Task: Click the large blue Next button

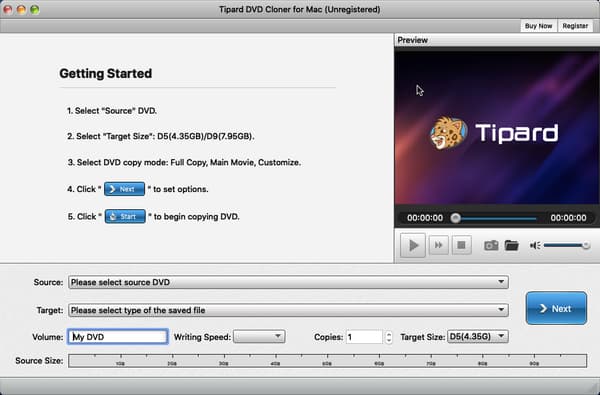Action: (556, 308)
